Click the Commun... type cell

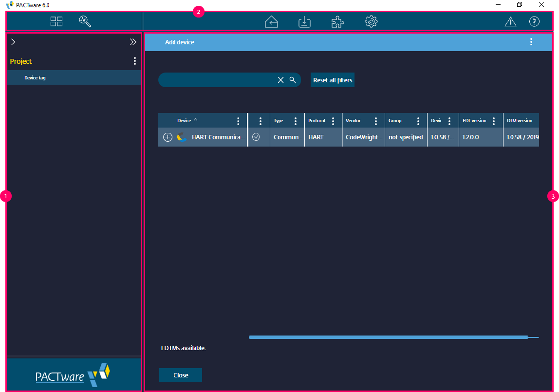(x=288, y=137)
